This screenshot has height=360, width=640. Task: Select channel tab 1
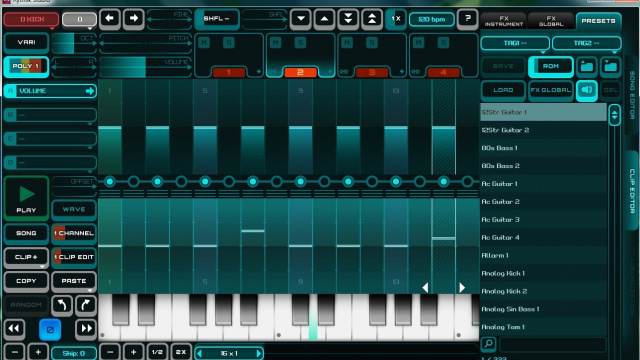(229, 72)
